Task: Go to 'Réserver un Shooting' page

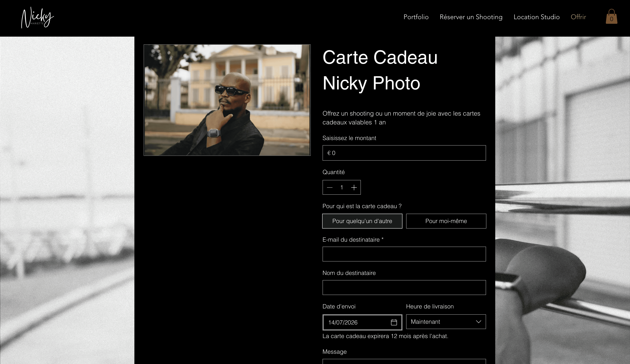Action: [x=471, y=17]
